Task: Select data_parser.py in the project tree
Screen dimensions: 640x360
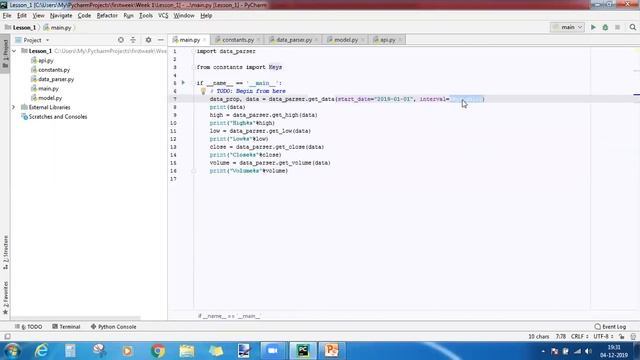Action: pos(53,79)
